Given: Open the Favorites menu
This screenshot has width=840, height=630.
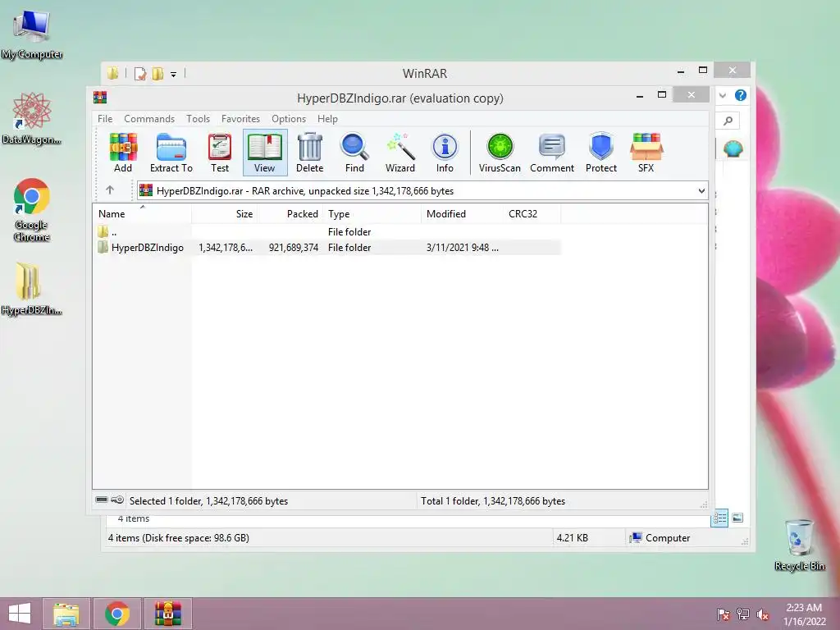Looking at the screenshot, I should 240,118.
